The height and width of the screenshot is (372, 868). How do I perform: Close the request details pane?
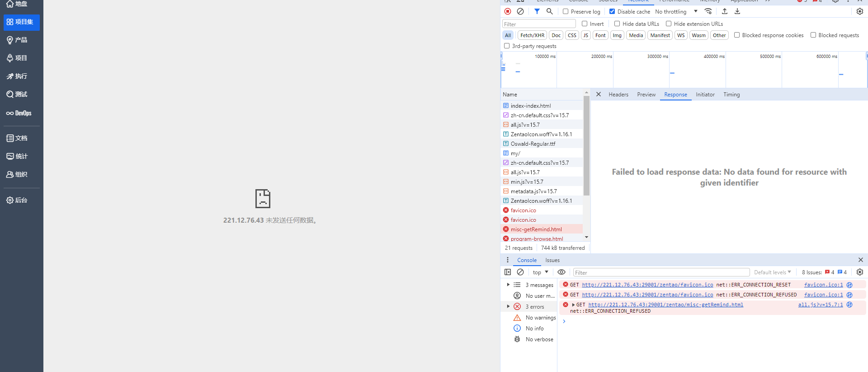pyautogui.click(x=599, y=95)
